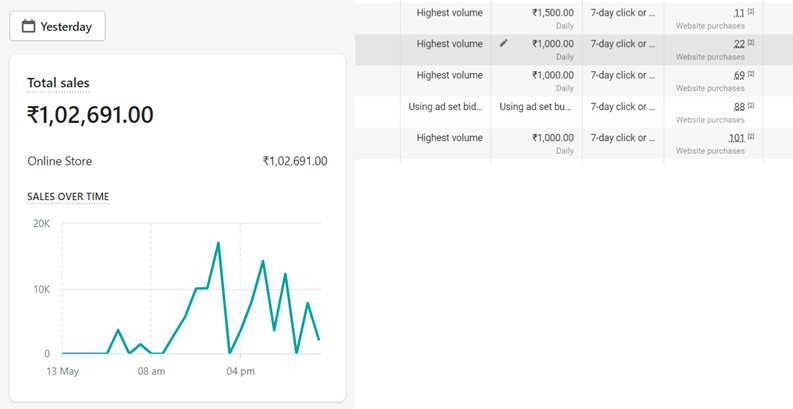This screenshot has height=409, width=793.
Task: Click the calendar icon beside Yesterday
Action: click(x=28, y=26)
